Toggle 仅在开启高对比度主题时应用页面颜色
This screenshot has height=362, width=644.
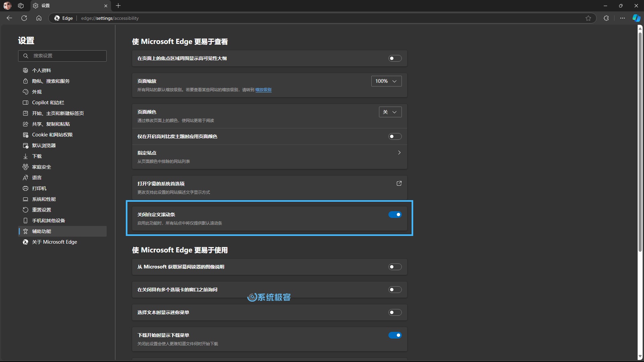click(x=395, y=136)
